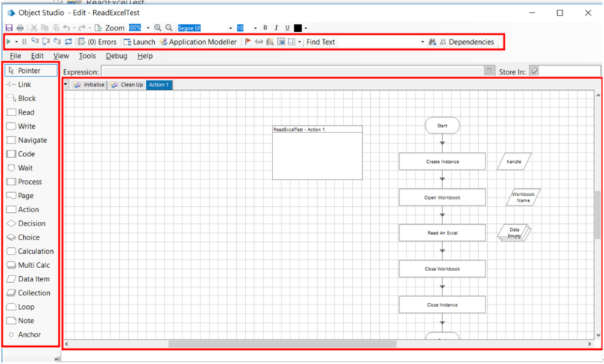Screen dimensions: 604x364
Task: Click the Print icon in the toolbar
Action: [x=20, y=28]
